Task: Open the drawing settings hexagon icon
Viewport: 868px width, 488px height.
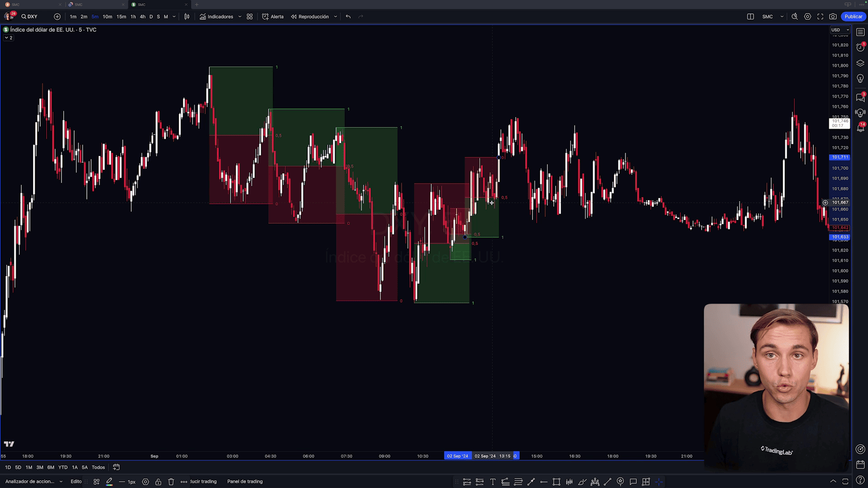Action: (146, 482)
